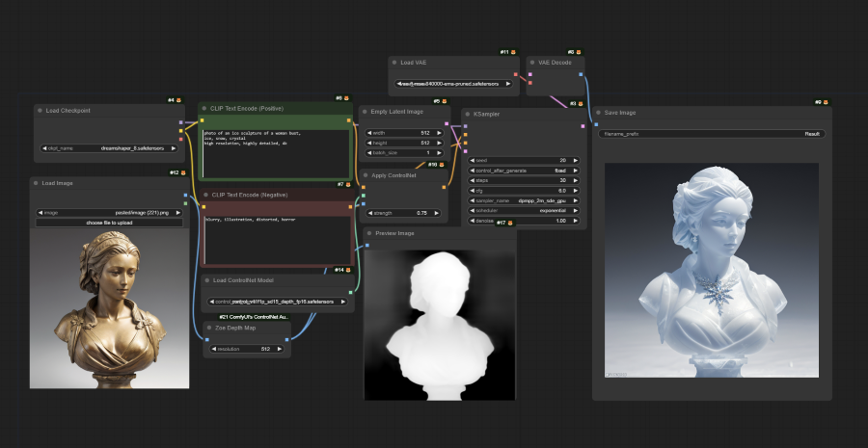Open the image file combo in Load Image
This screenshot has width=868, height=448.
point(110,212)
